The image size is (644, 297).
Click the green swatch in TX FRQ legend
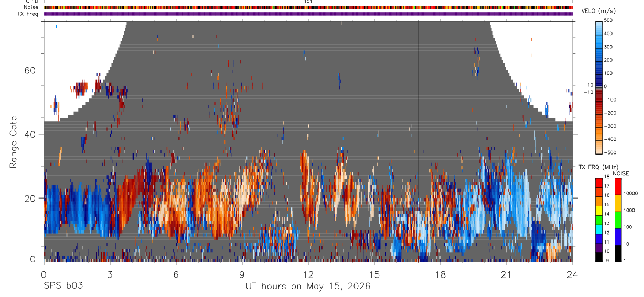(599, 220)
